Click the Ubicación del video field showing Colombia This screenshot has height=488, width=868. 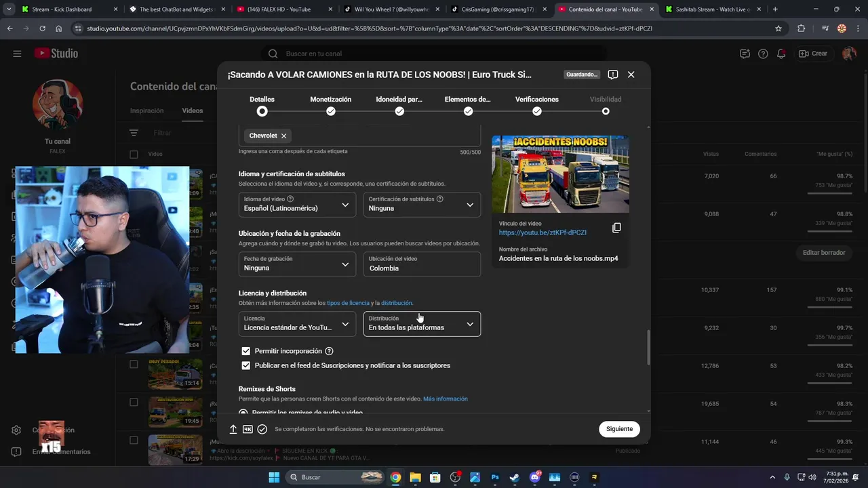(x=422, y=264)
